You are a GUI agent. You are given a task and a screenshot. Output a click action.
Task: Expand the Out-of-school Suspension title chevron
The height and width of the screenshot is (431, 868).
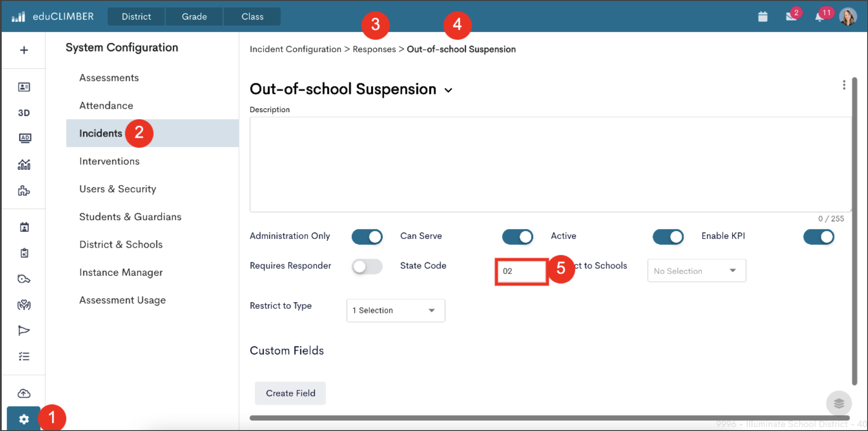(x=448, y=91)
